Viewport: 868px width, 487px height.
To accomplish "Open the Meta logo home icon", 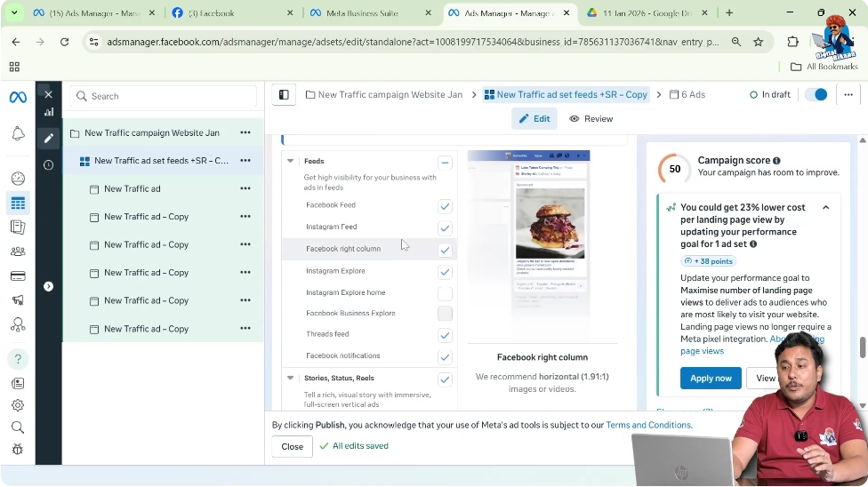I will pyautogui.click(x=18, y=98).
